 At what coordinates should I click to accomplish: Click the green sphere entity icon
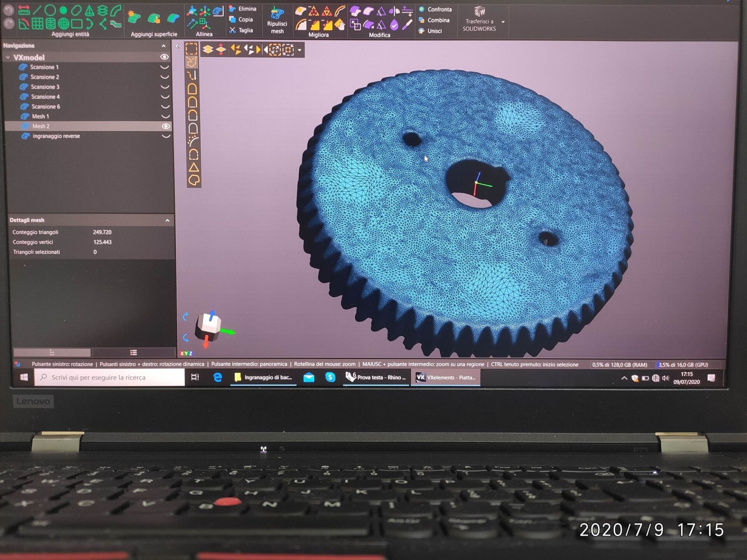63,10
